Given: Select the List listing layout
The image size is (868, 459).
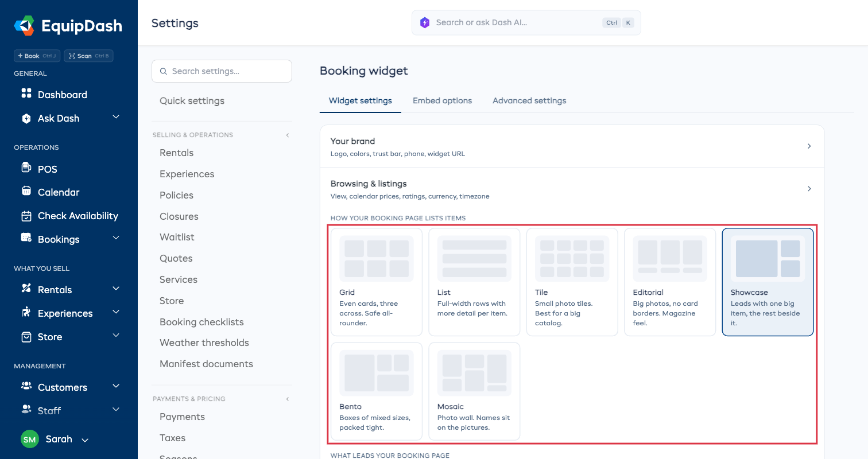Looking at the screenshot, I should point(474,282).
